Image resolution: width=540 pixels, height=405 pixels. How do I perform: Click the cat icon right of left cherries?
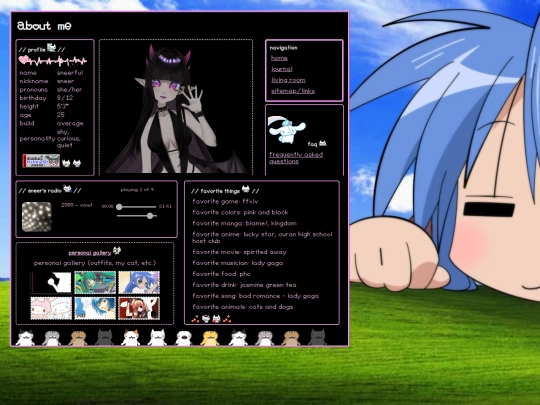tap(206, 319)
